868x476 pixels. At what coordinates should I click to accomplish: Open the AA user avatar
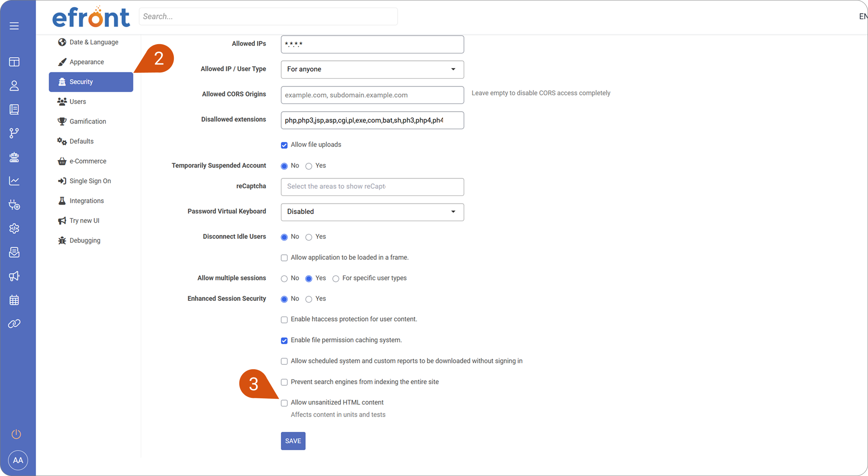click(18, 460)
